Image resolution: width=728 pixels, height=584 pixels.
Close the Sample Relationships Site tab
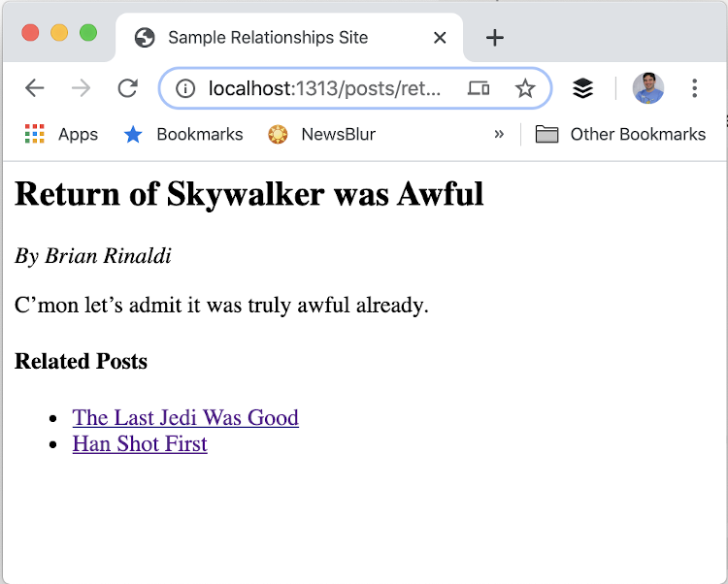coord(440,38)
